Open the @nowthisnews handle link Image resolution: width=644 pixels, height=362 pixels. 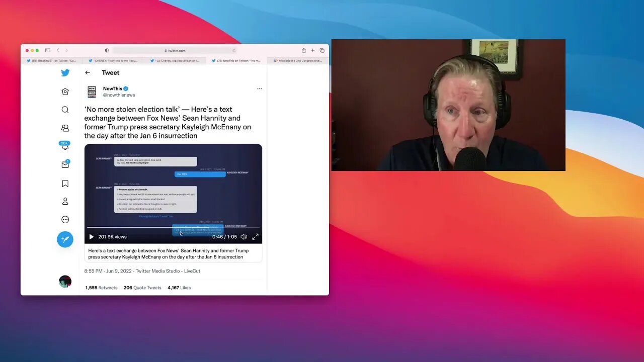pyautogui.click(x=119, y=95)
